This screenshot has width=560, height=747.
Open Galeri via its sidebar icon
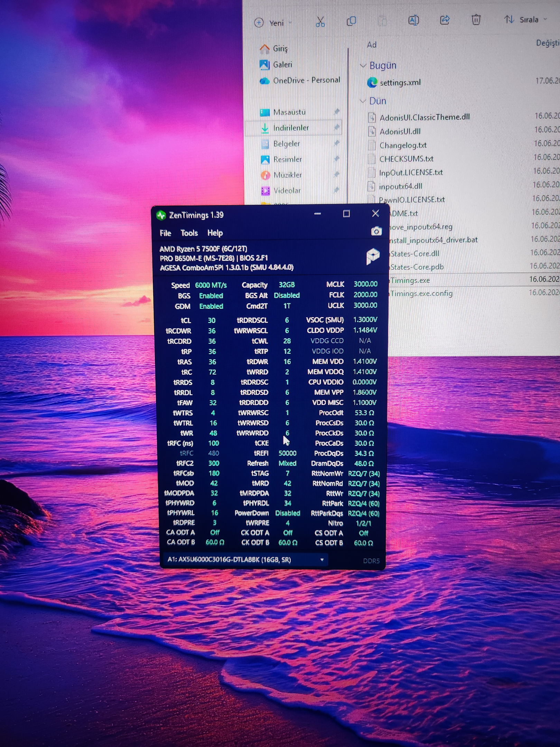pyautogui.click(x=265, y=65)
